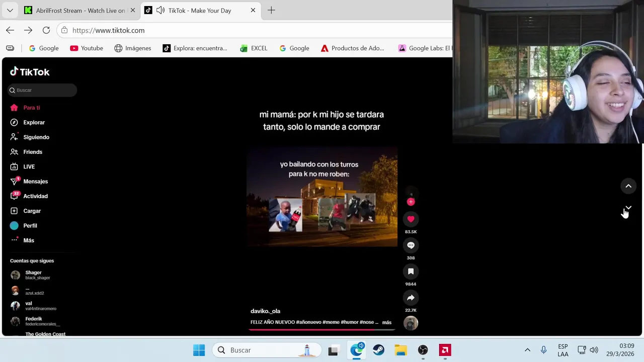This screenshot has width=644, height=362.
Task: Open the Windows Start menu
Action: (199, 350)
